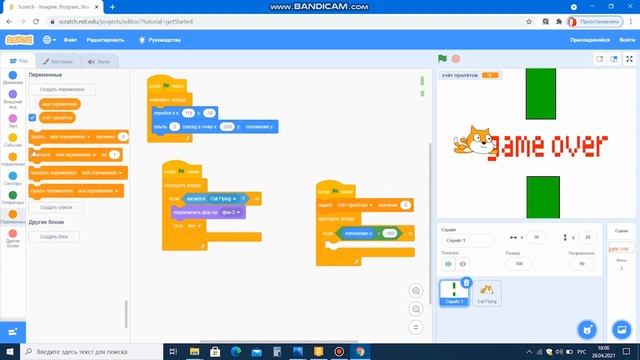The height and width of the screenshot is (360, 640).
Task: Click the Windows taskbar search box
Action: pyautogui.click(x=91, y=351)
